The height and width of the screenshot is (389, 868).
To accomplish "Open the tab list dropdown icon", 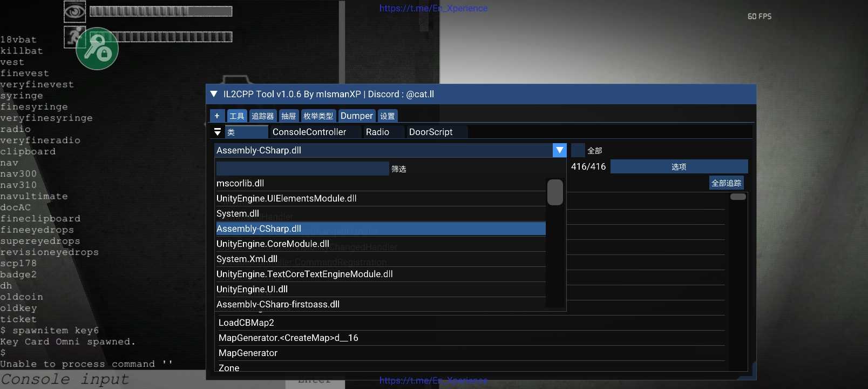I will [218, 132].
